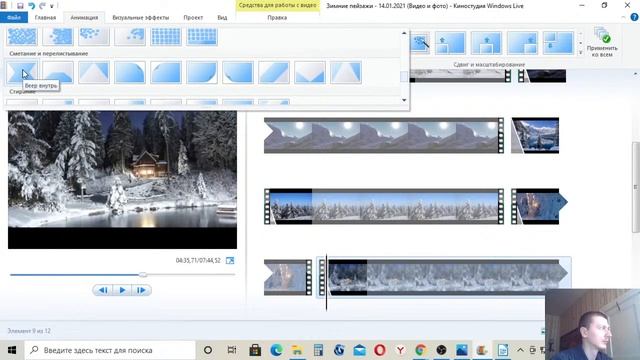Screen dimensions: 640x360
Task: Switch to the Визуальные эффекты tab
Action: point(140,18)
